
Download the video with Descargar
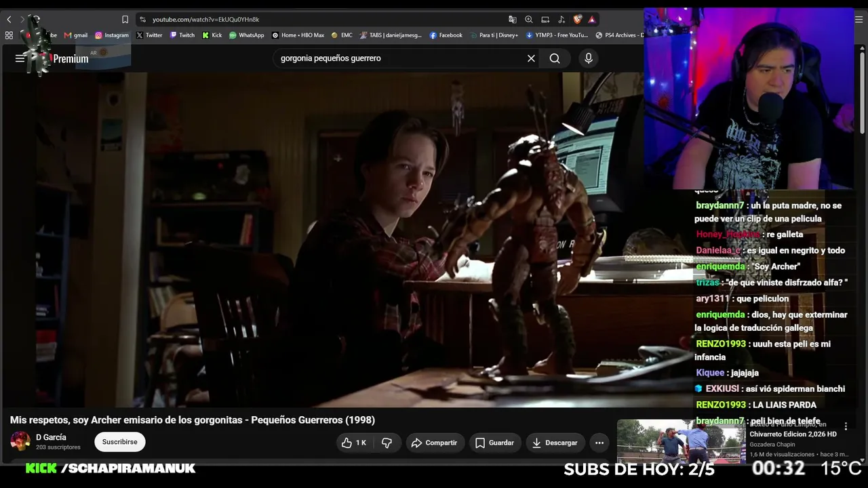pyautogui.click(x=555, y=443)
